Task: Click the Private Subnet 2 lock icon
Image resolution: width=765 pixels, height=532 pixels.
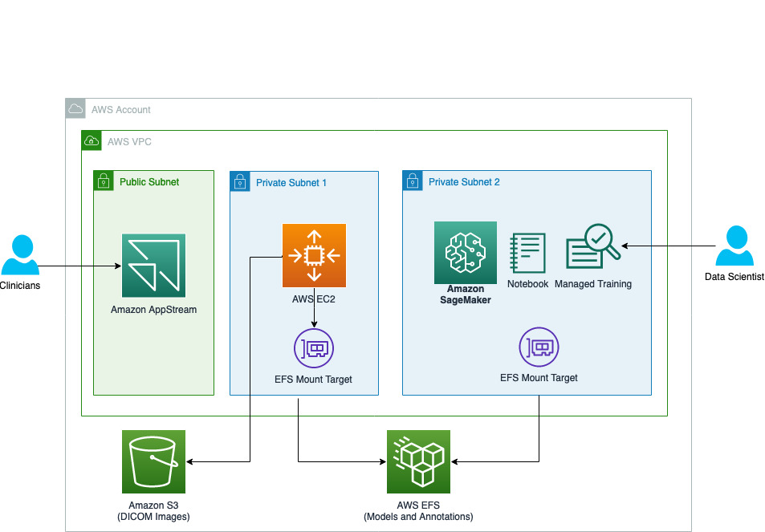Action: coord(413,181)
